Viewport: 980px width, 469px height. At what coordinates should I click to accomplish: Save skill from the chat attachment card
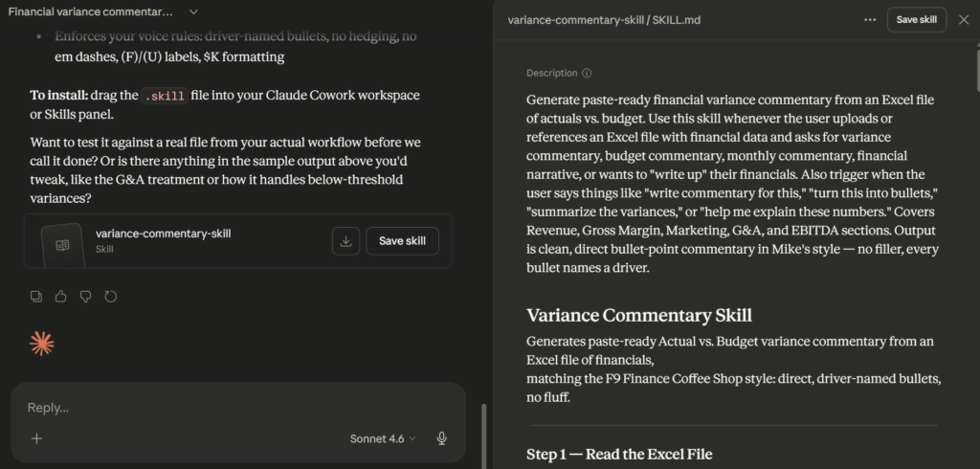pos(403,241)
